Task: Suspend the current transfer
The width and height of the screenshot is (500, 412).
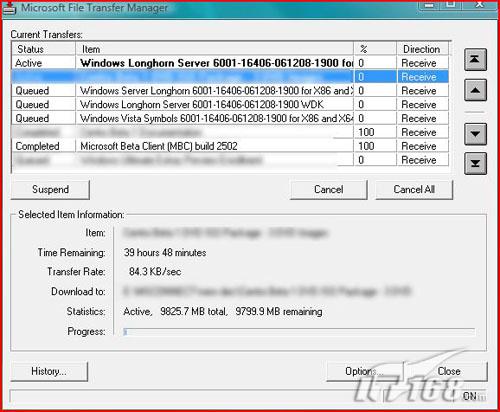Action: coord(50,190)
